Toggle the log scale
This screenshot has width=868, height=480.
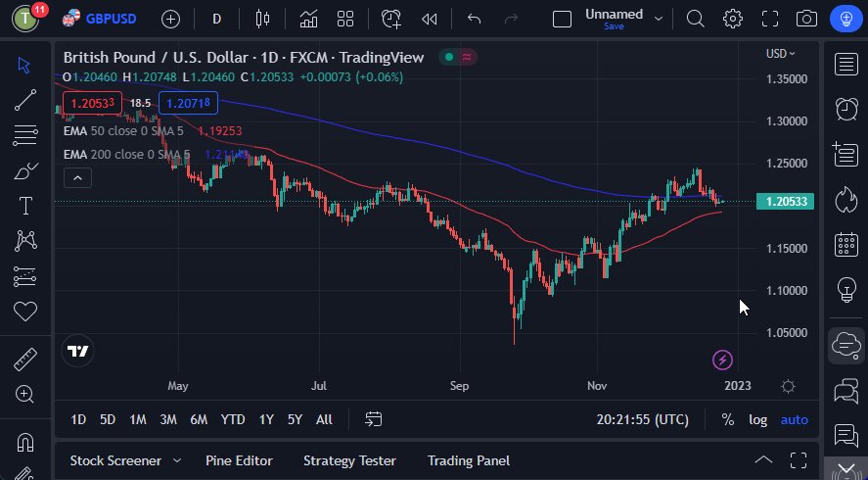(758, 419)
